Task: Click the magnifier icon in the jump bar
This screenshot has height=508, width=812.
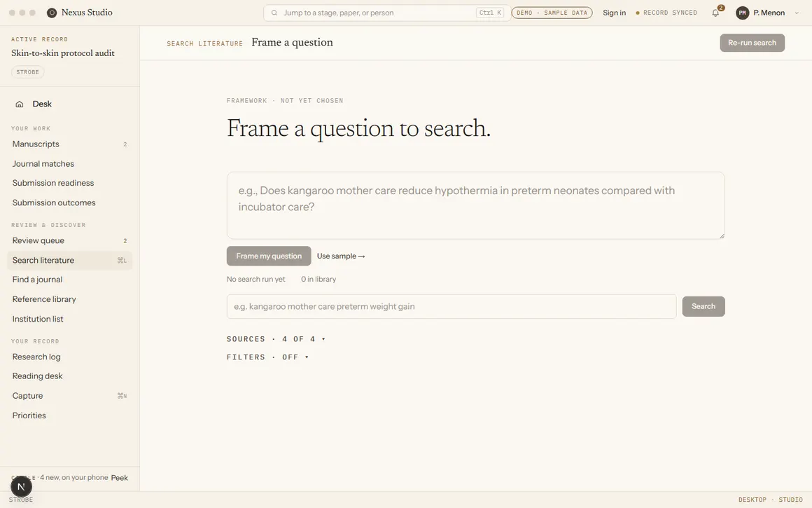Action: (274, 13)
